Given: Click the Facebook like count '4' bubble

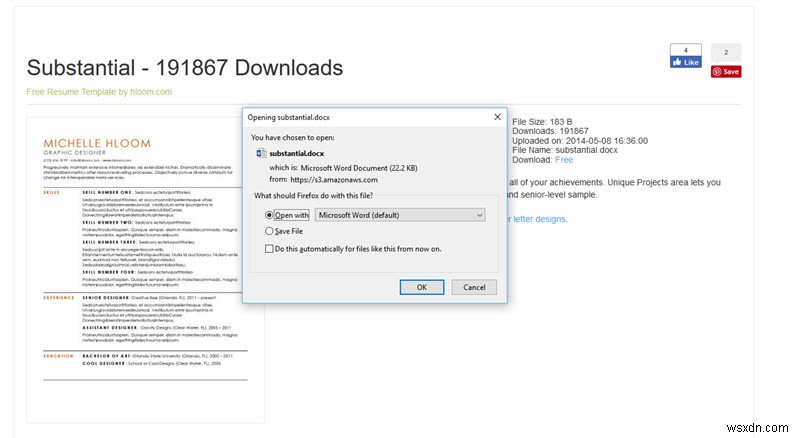Looking at the screenshot, I should tap(686, 50).
